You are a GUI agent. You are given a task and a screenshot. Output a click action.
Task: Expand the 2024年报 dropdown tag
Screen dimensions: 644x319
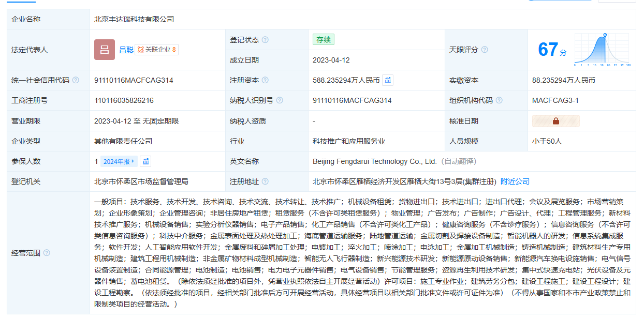click(x=119, y=161)
